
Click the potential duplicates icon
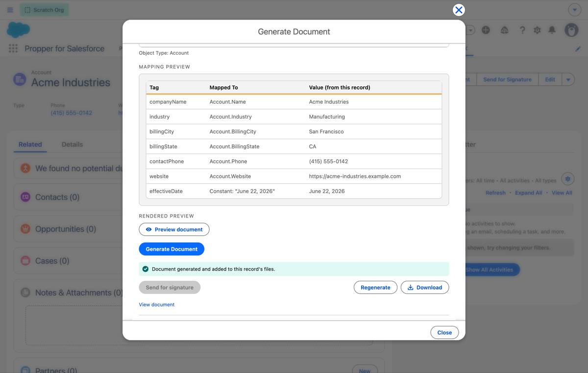click(25, 168)
